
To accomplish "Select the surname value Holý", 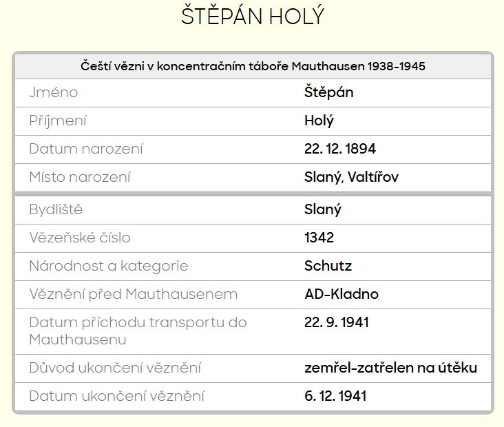I will tap(319, 121).
